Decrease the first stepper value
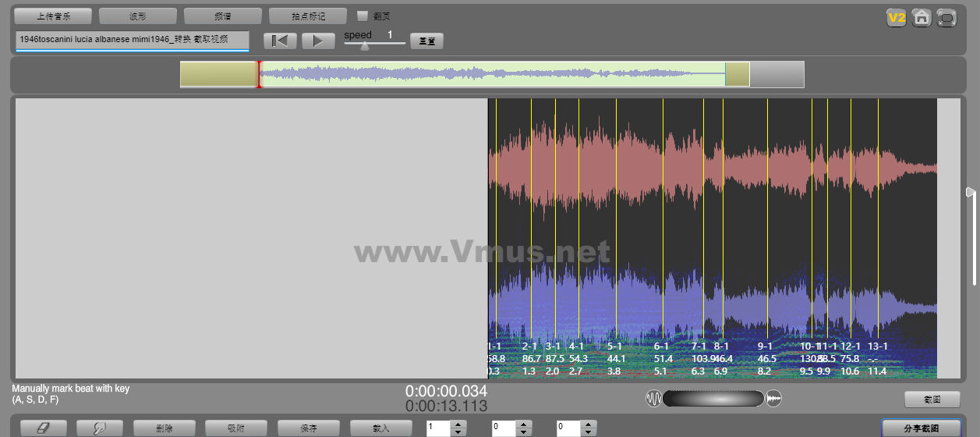980x437 pixels. (x=459, y=432)
